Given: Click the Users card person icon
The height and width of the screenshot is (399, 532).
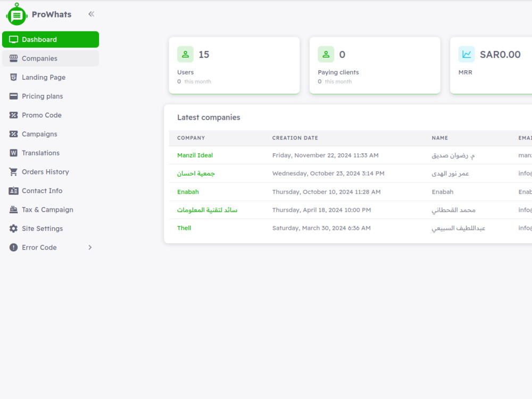Looking at the screenshot, I should click(x=185, y=54).
